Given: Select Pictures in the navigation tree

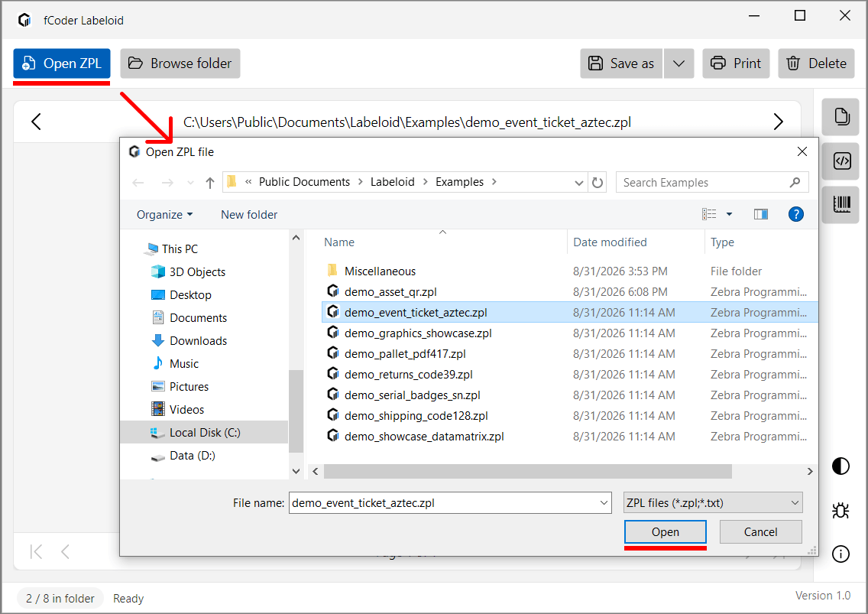Looking at the screenshot, I should [189, 386].
